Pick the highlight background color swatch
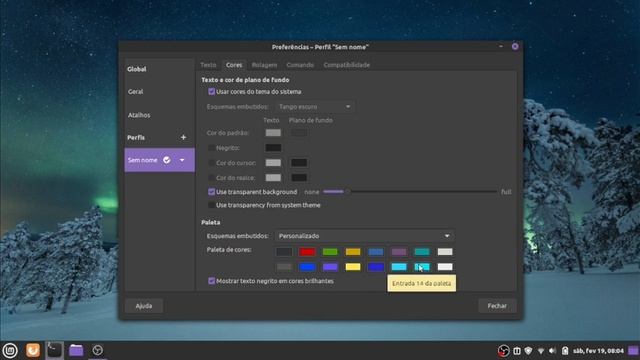640x360 pixels. click(299, 178)
